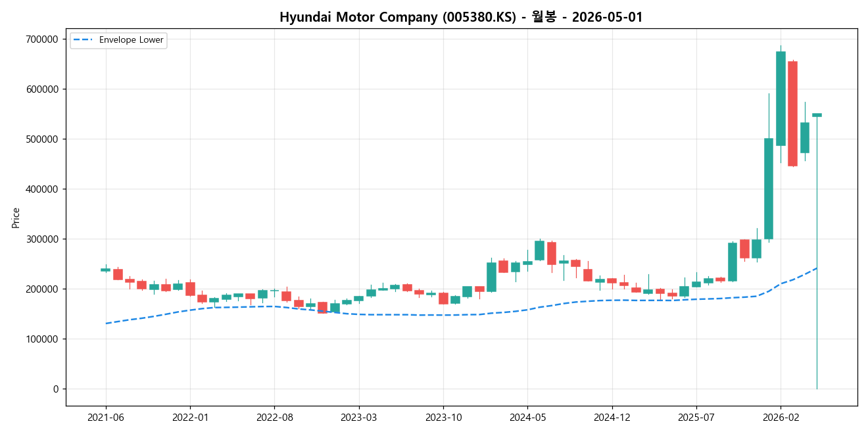868x434 pixels.
Task: Click the 2022-01 x-axis date label
Action: 190,417
